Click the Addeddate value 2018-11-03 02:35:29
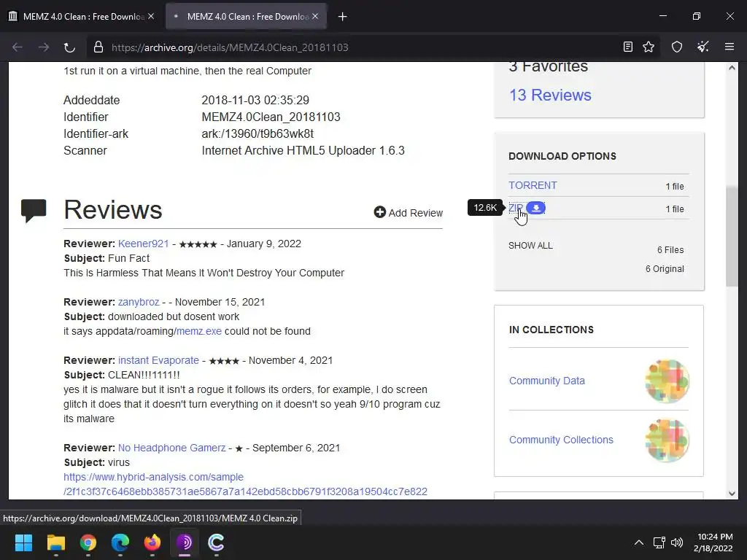The width and height of the screenshot is (747, 560). [x=255, y=101]
